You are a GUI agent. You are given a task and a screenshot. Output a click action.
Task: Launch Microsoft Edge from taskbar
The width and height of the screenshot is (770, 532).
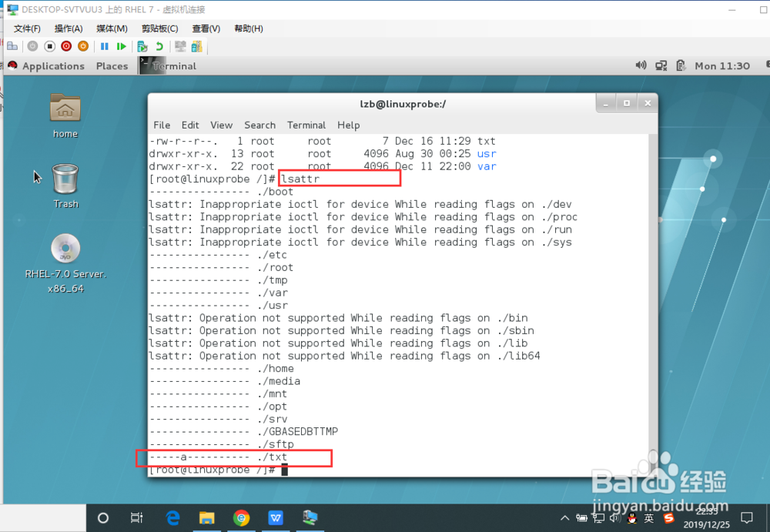(x=172, y=517)
